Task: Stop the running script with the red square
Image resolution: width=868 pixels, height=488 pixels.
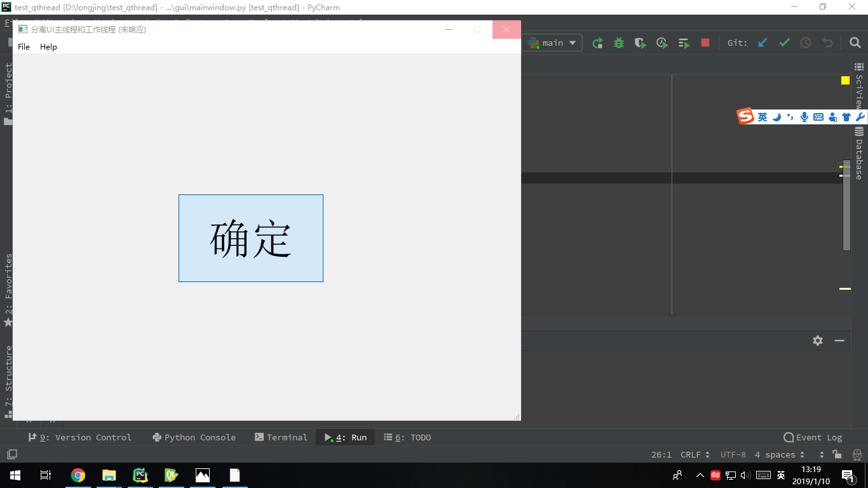Action: (705, 43)
